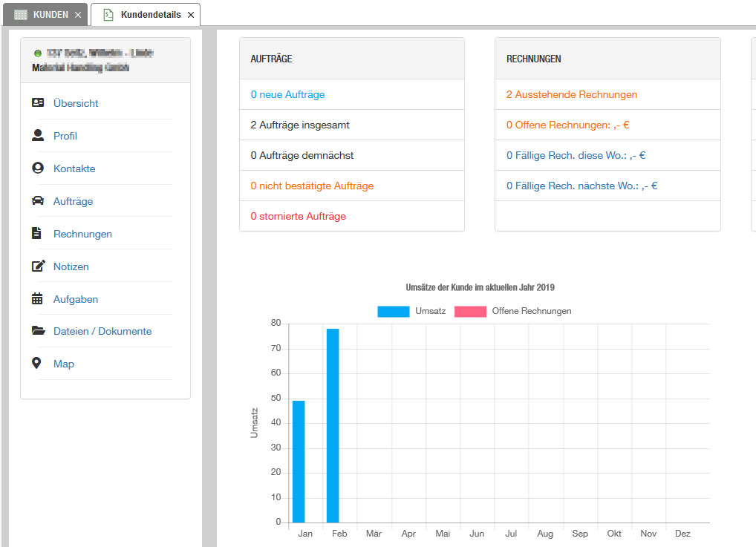Viewport: 756px width, 547px height.
Task: Click the Aufträge car icon
Action: tap(38, 201)
